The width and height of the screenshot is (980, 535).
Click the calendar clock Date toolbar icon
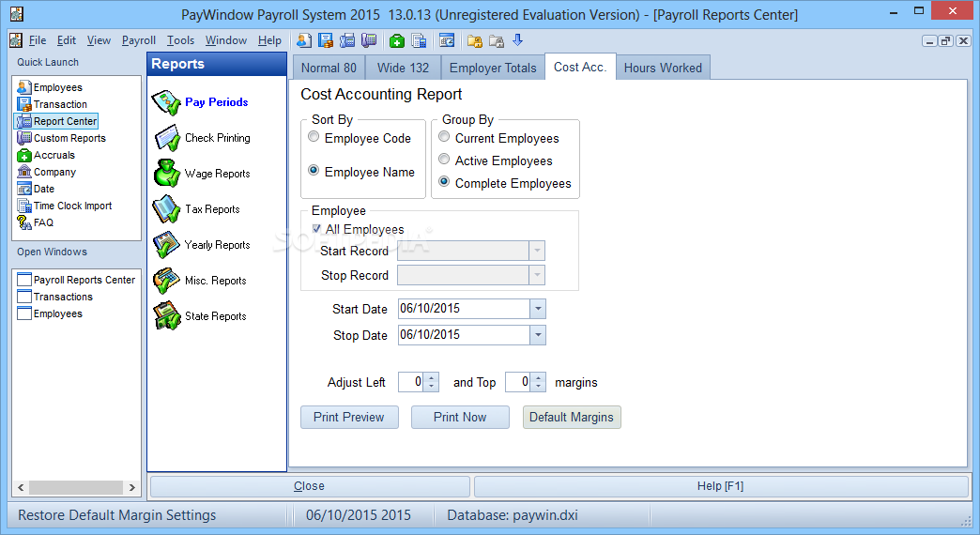point(447,40)
